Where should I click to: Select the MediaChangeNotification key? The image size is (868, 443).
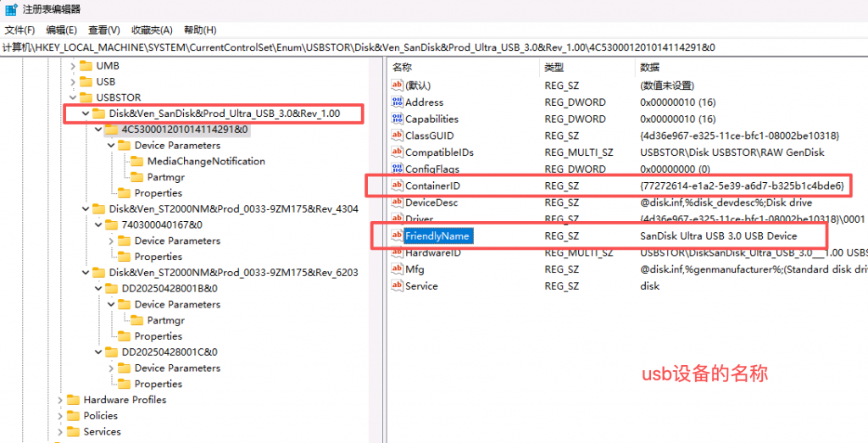coord(206,161)
